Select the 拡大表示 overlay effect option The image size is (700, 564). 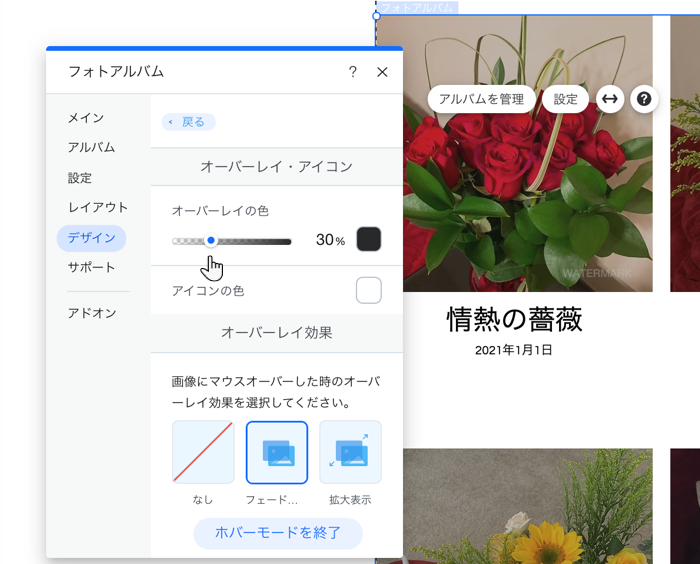tap(350, 452)
